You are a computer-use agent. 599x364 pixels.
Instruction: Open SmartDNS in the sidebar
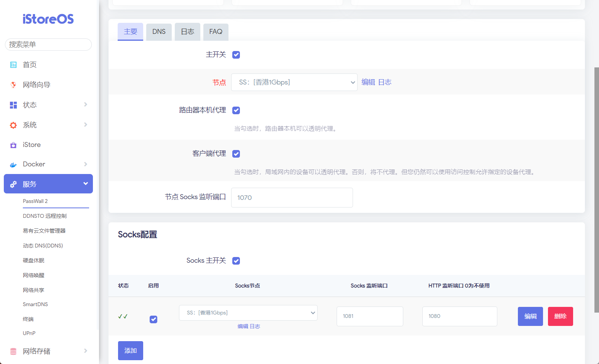[35, 304]
